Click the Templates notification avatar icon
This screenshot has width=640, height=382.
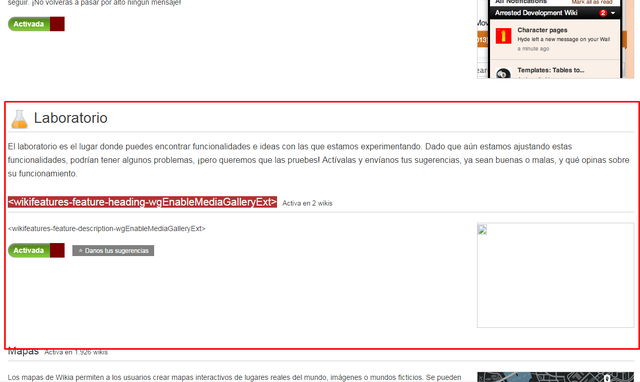pos(503,73)
